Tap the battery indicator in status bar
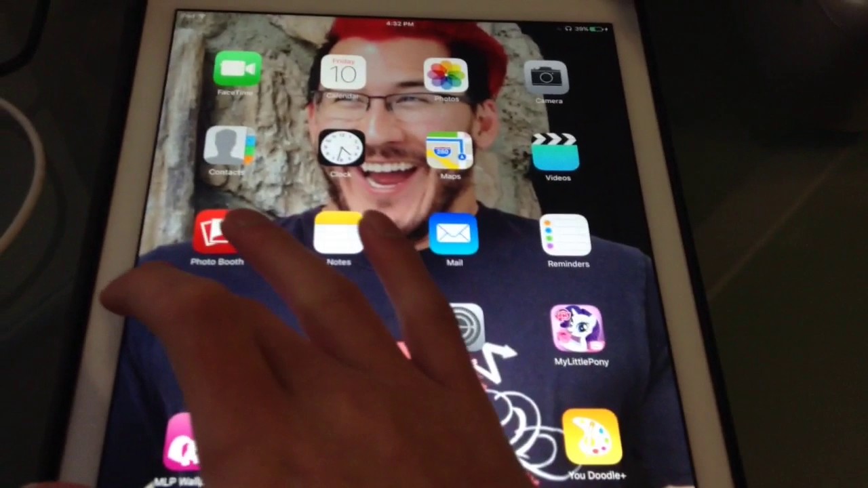Screen dimensions: 868x488 click(x=597, y=29)
